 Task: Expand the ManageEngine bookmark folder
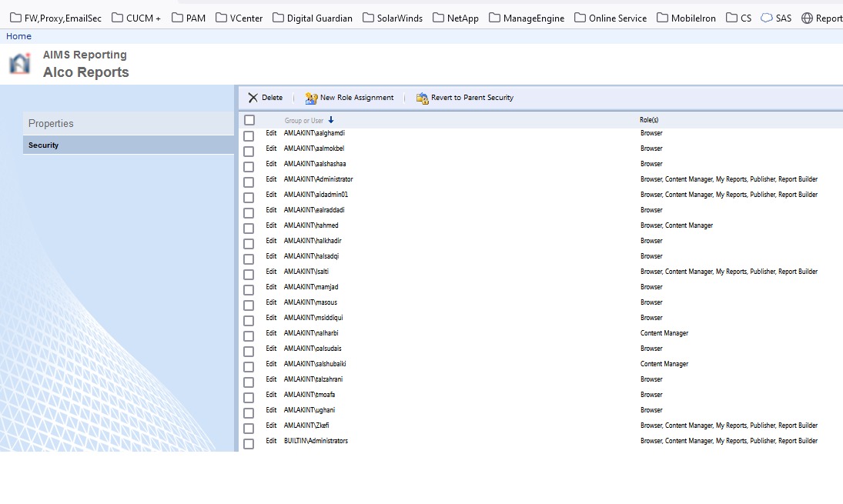tap(526, 18)
